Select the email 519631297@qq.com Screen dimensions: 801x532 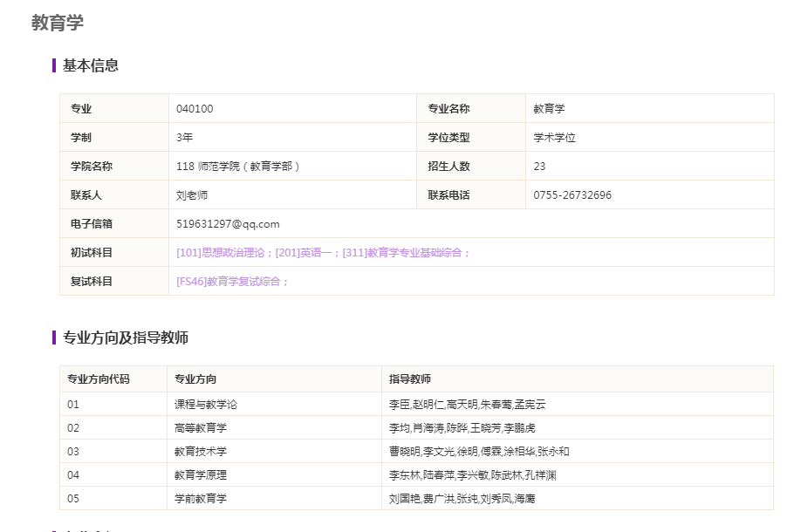[x=228, y=224]
